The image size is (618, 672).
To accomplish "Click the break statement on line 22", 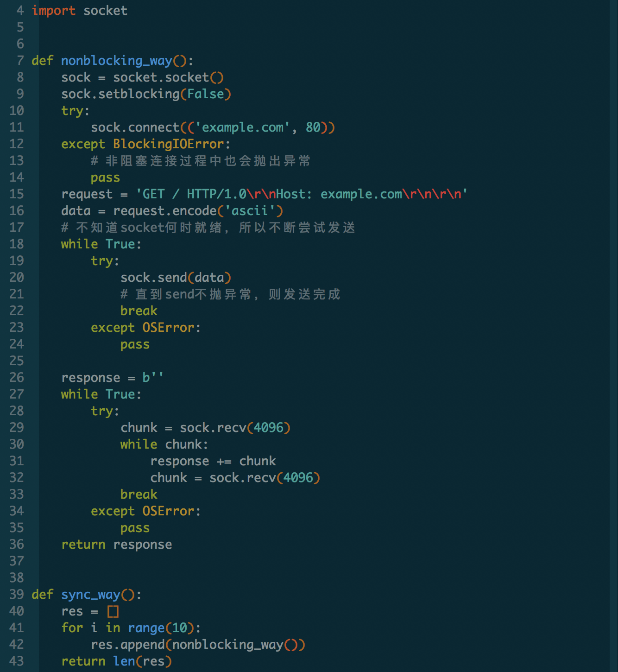I will [139, 311].
